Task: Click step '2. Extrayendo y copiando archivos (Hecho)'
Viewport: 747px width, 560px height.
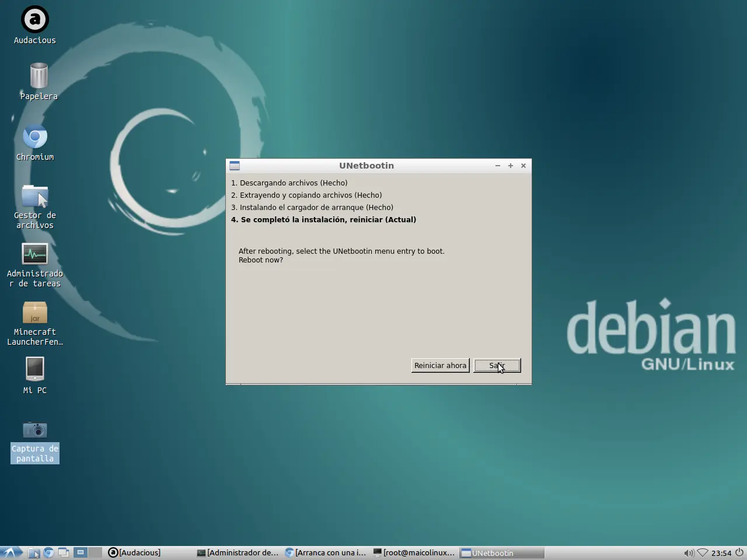Action: point(306,195)
